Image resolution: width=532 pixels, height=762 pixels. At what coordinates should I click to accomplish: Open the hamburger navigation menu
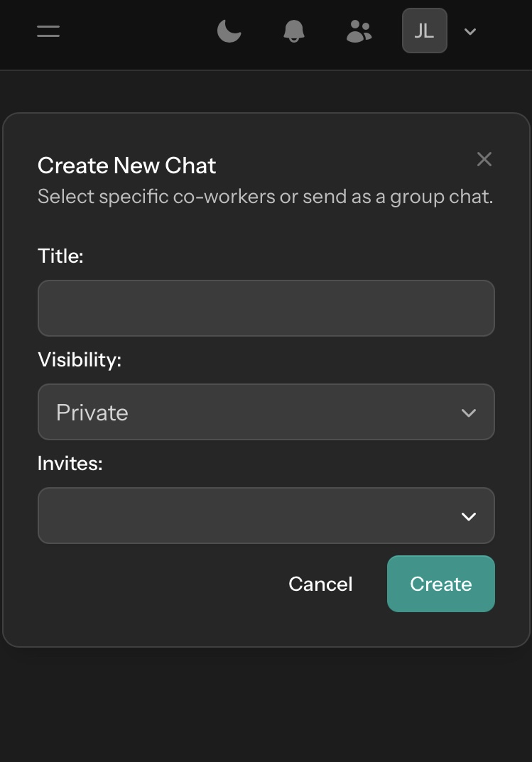click(48, 31)
